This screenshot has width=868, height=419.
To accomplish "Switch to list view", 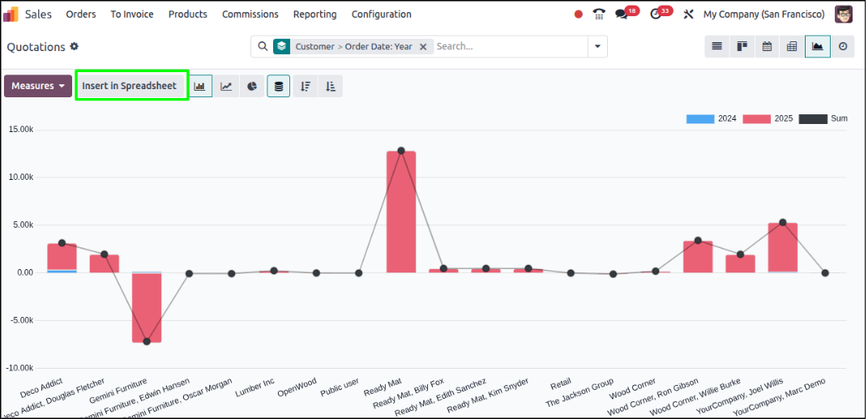I will coord(717,46).
